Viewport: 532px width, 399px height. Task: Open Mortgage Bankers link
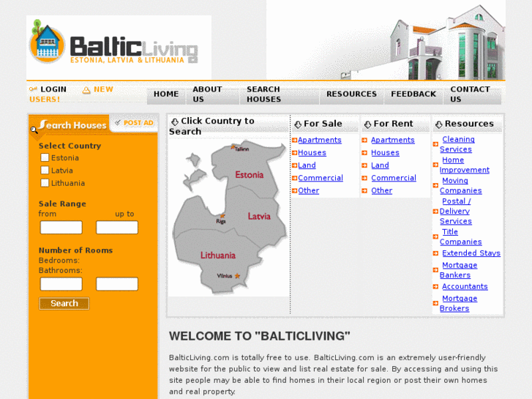pos(458,270)
